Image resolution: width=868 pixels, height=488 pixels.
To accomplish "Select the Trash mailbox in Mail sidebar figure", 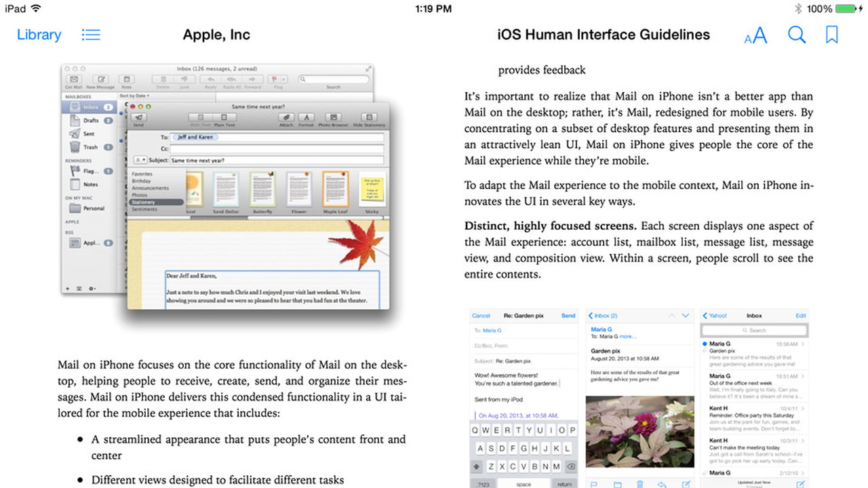I will [x=89, y=147].
